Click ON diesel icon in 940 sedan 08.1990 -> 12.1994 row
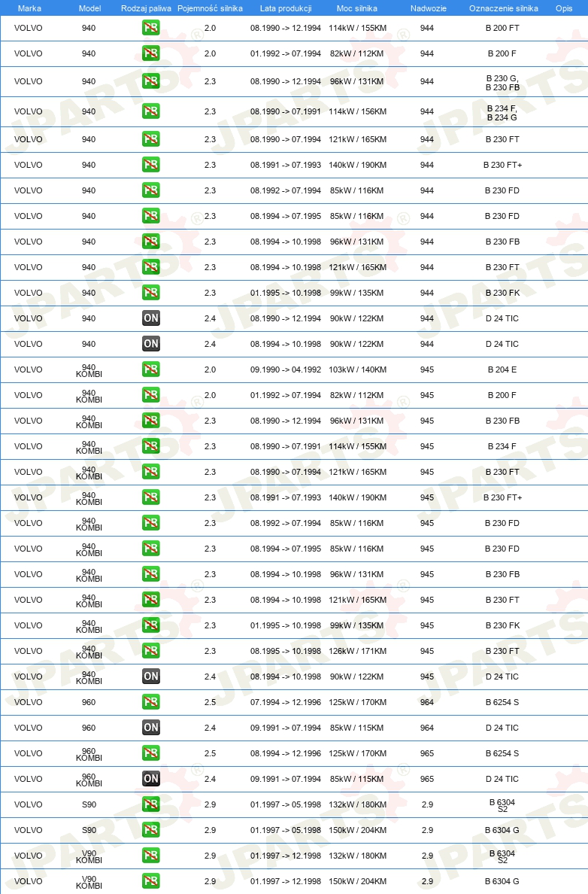Viewport: 588px width, 894px height. (x=151, y=318)
